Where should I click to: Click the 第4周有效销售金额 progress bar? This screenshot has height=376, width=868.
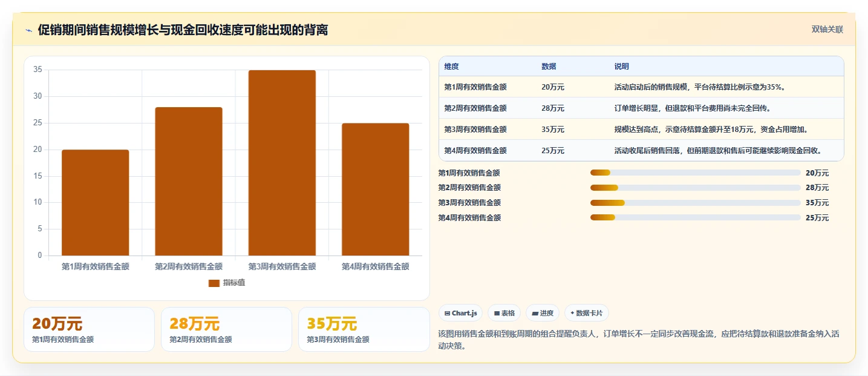696,217
